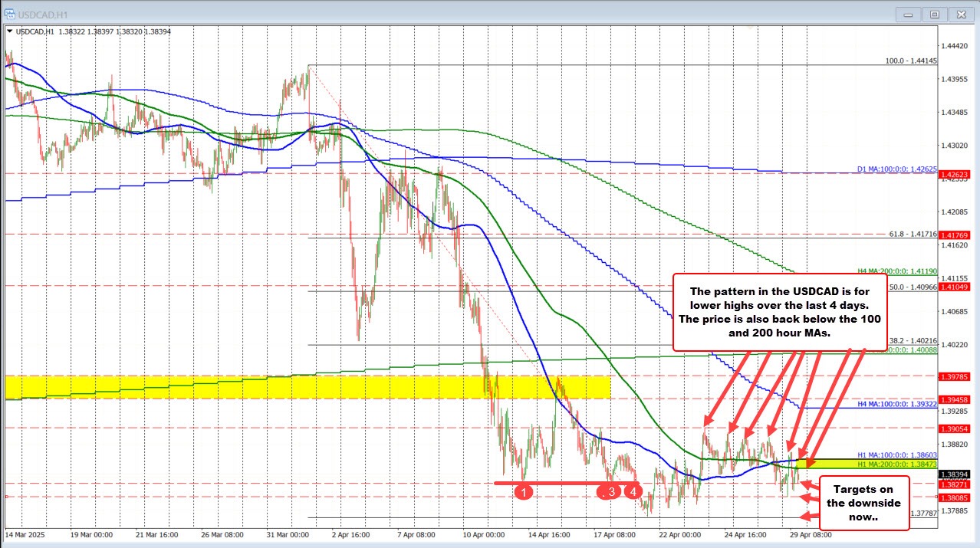The width and height of the screenshot is (980, 548).
Task: Restore down the USDCAD,H1 chart window
Action: (x=934, y=14)
